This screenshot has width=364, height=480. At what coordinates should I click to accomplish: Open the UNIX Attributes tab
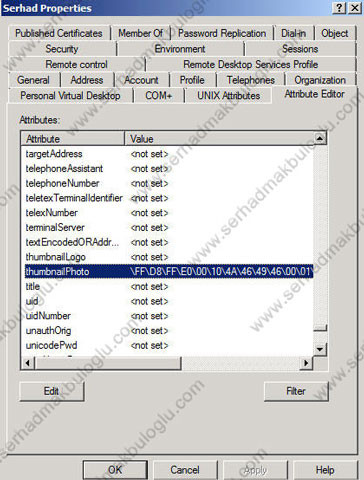(x=228, y=96)
